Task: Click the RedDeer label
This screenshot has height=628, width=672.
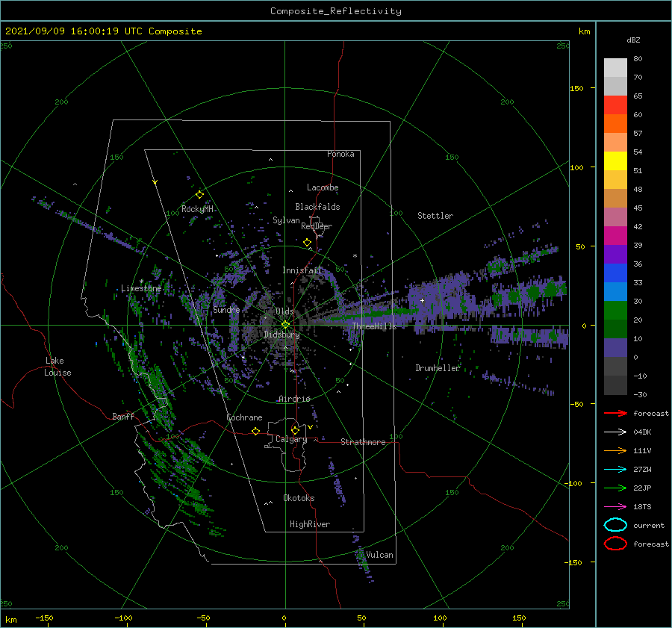Action: [x=317, y=226]
